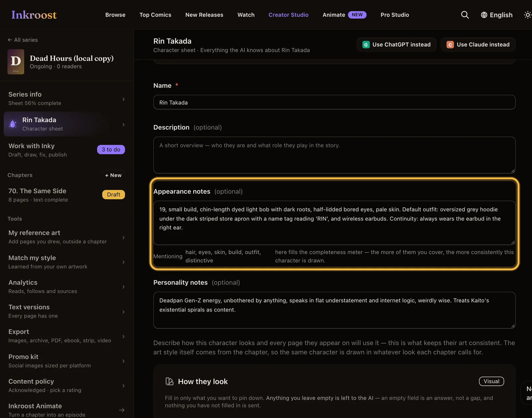Expand Rin Takada character sheet chevron

click(123, 125)
